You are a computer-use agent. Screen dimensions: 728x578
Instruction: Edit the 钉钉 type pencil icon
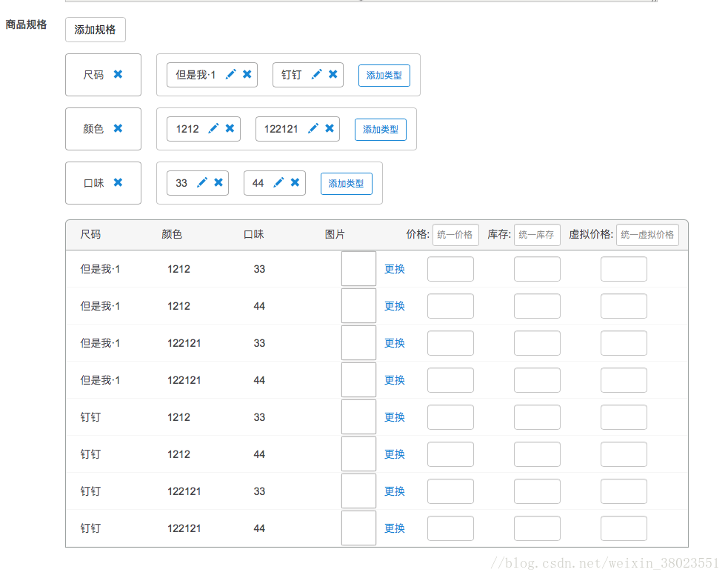click(x=317, y=74)
